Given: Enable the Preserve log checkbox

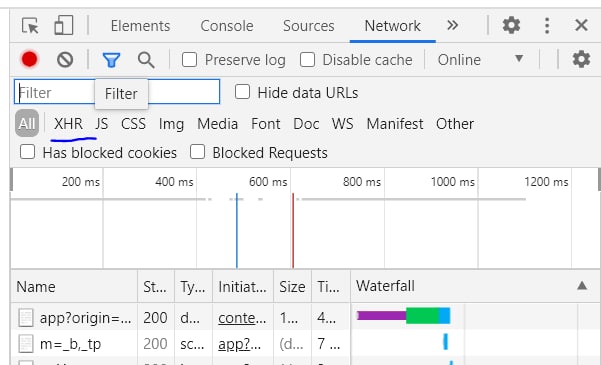Looking at the screenshot, I should 189,60.
